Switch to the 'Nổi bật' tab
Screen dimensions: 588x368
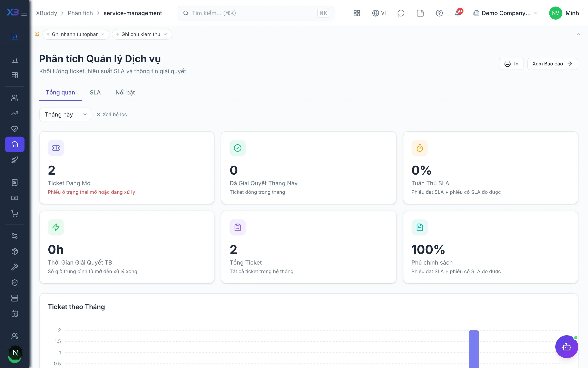pos(125,92)
